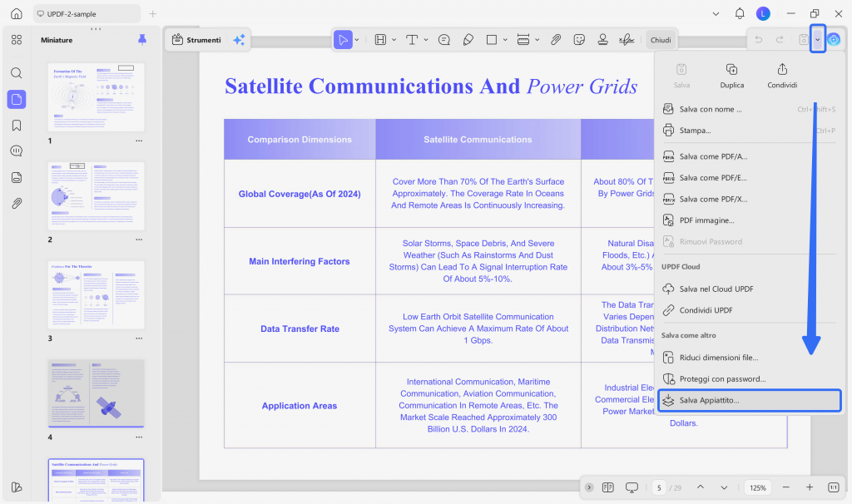The height and width of the screenshot is (504, 852).
Task: Open the page layout view icon
Action: tap(608, 487)
